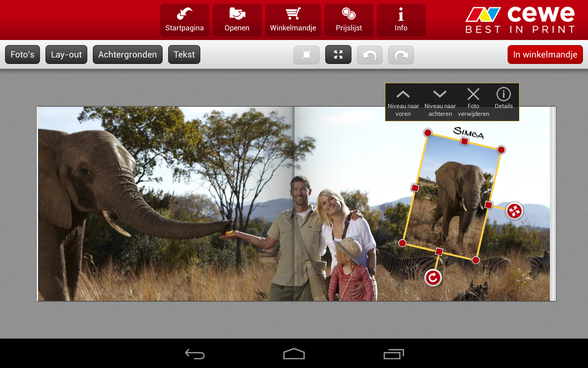Select the Openen icon to open a project
The image size is (588, 368).
coord(237,20)
